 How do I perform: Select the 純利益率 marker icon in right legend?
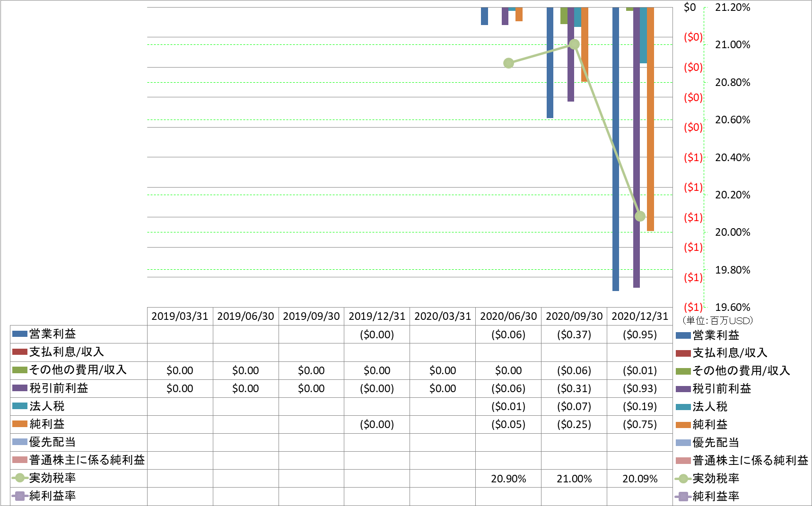[683, 497]
